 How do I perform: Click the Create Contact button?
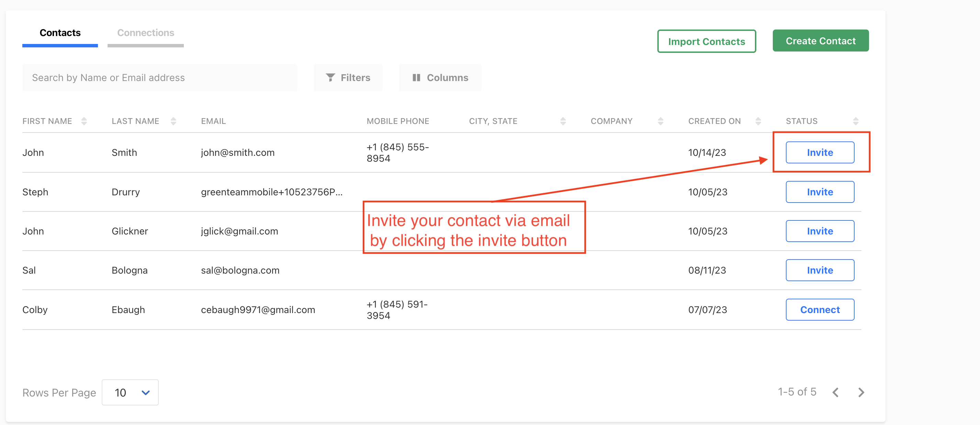tap(821, 41)
